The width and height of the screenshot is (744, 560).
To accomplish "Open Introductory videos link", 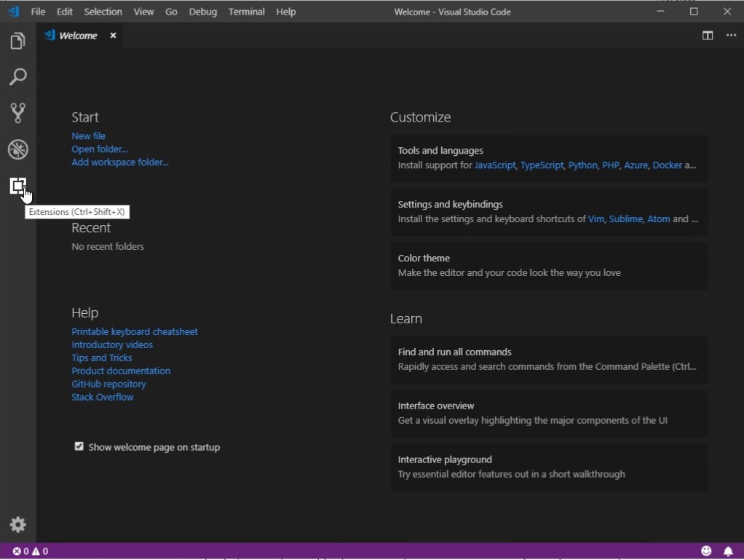I will click(112, 345).
